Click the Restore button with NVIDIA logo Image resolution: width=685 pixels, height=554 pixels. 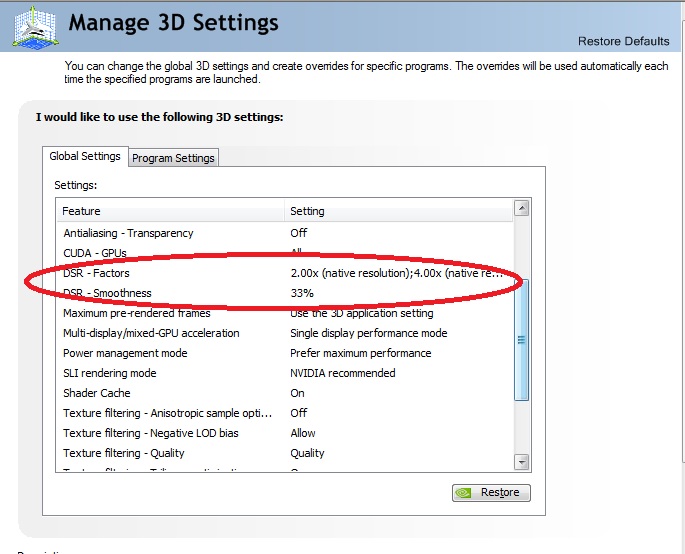tap(491, 492)
